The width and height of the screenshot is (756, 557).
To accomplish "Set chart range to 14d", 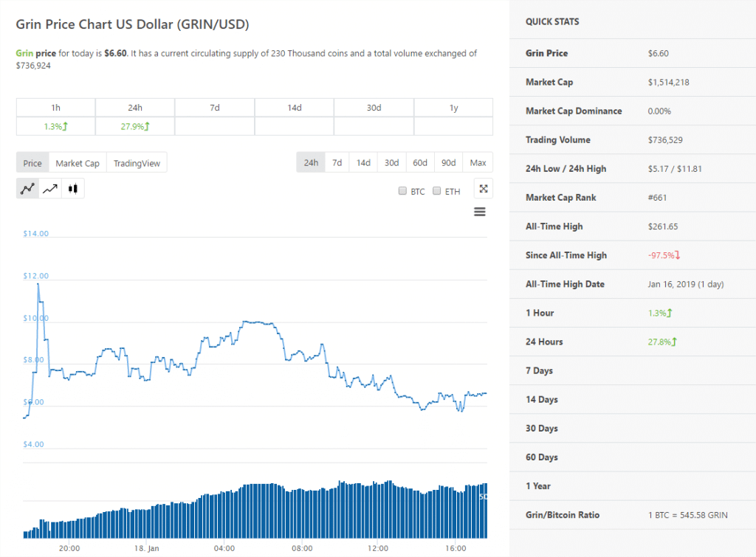I will (x=363, y=162).
